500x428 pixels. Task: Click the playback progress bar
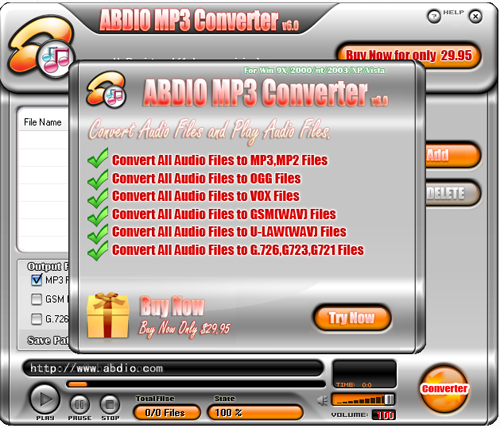click(196, 384)
